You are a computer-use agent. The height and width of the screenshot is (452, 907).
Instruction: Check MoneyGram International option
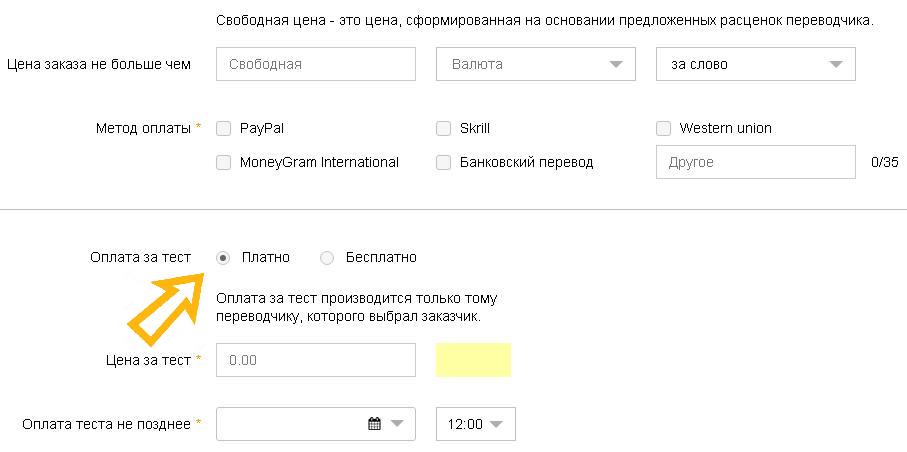[x=224, y=162]
